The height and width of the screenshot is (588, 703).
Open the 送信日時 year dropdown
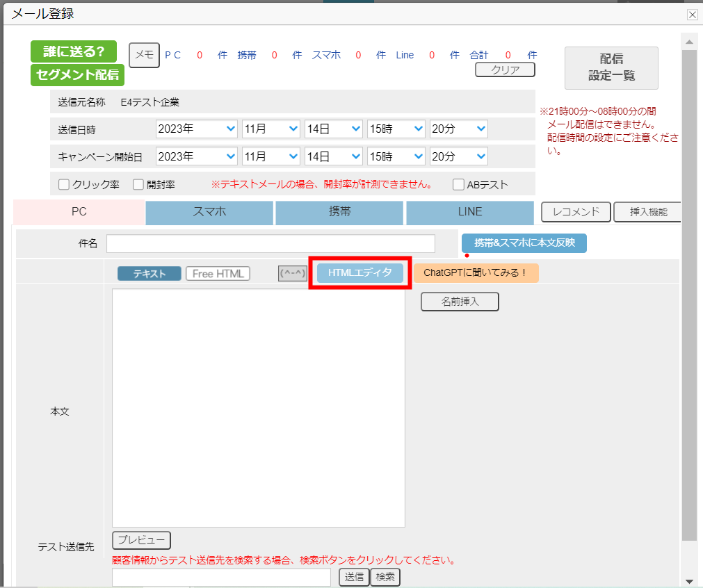click(x=197, y=129)
